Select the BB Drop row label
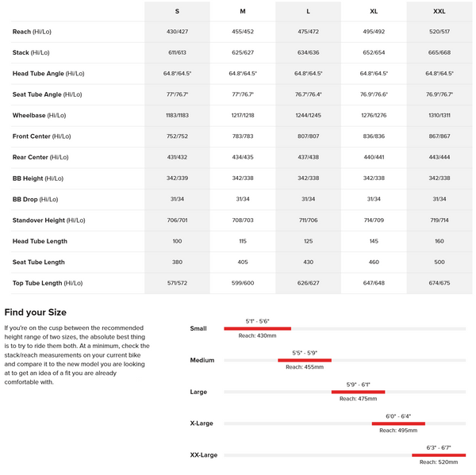The height and width of the screenshot is (475, 476). 35,199
